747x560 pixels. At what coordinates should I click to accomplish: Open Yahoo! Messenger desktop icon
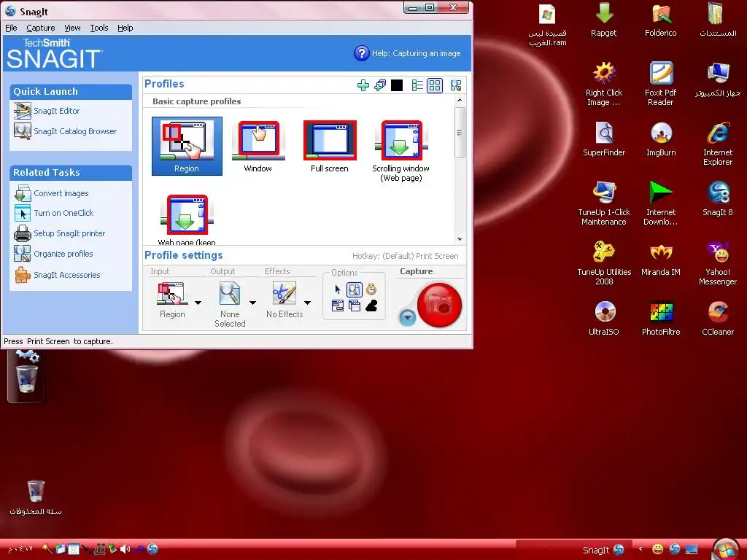(718, 263)
